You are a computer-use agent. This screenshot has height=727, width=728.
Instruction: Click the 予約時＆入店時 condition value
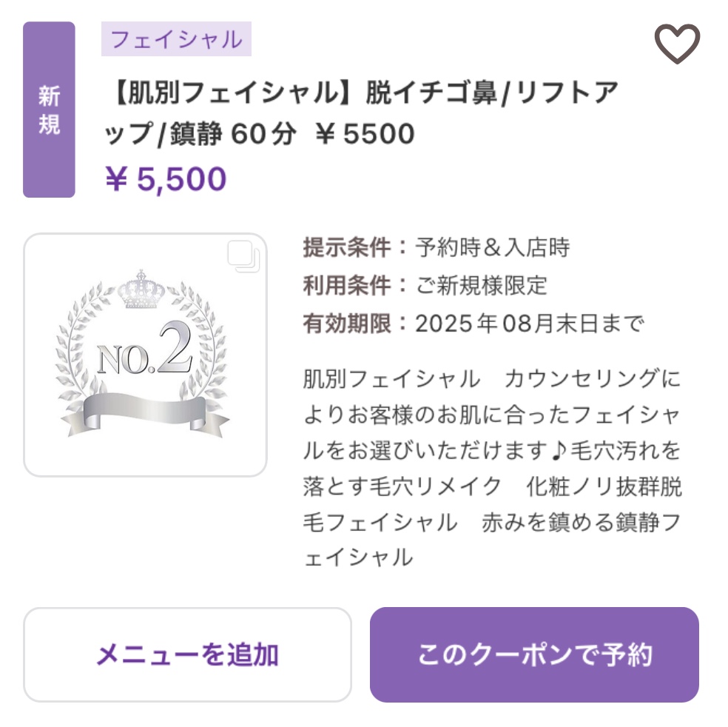(x=493, y=247)
